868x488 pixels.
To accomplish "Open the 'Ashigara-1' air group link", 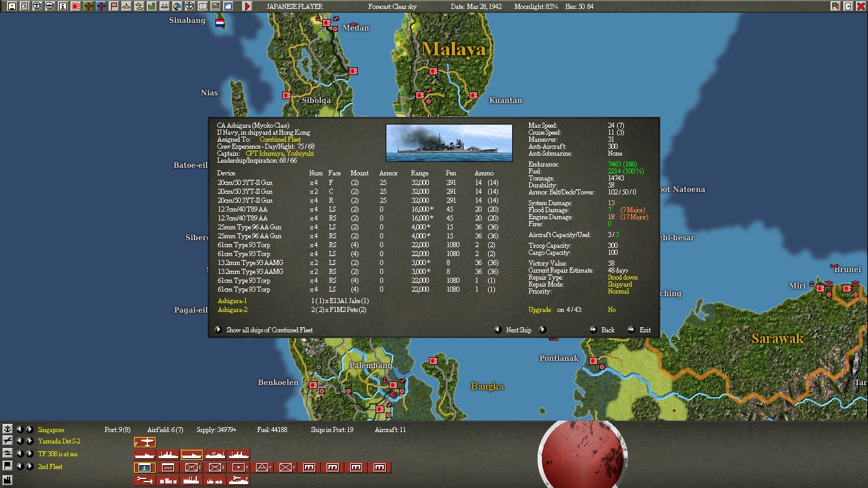I will tap(232, 301).
